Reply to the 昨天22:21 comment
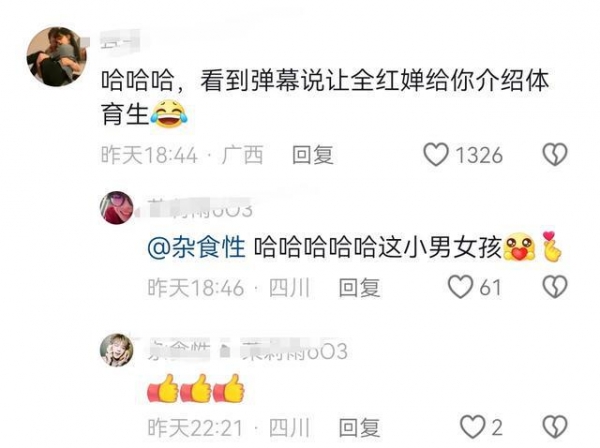This screenshot has width=600, height=448. [x=359, y=428]
